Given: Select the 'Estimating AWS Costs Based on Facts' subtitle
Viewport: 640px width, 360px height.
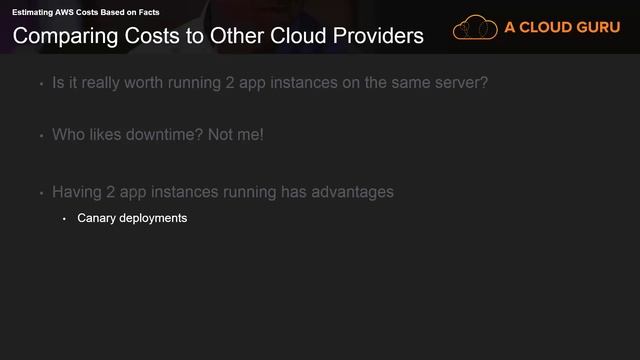Looking at the screenshot, I should point(86,12).
